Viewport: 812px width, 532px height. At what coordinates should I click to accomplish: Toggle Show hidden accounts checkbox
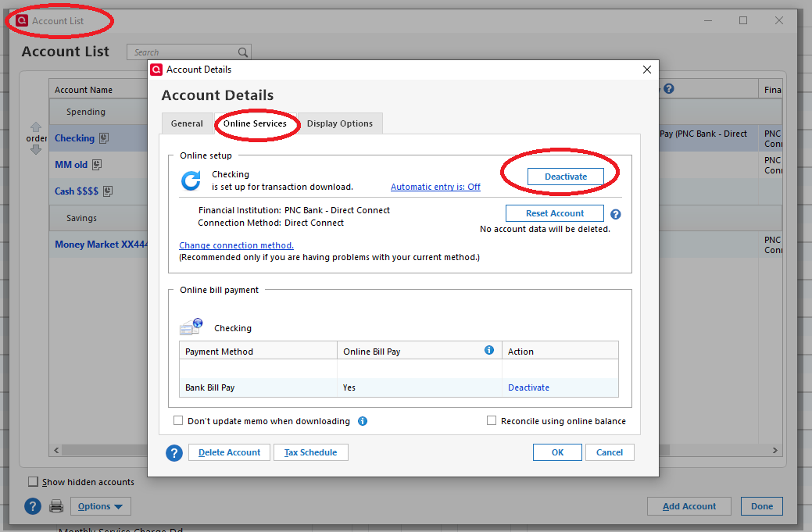(x=33, y=482)
